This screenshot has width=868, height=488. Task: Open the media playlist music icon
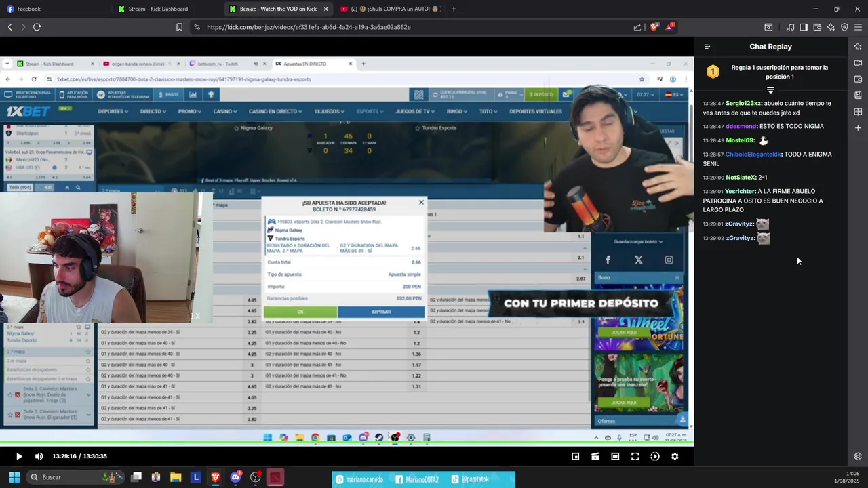790,27
